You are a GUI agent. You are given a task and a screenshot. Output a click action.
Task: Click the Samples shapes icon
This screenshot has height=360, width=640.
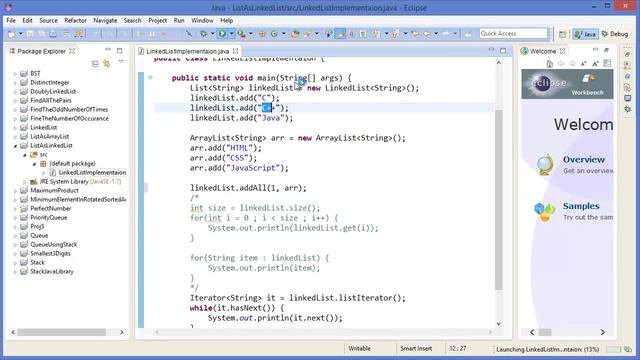pyautogui.click(x=544, y=212)
